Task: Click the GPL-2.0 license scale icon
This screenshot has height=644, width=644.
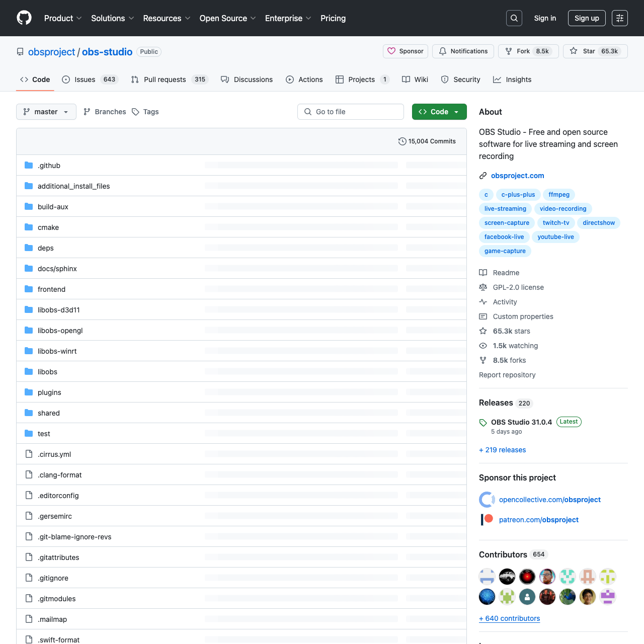Action: coord(483,287)
